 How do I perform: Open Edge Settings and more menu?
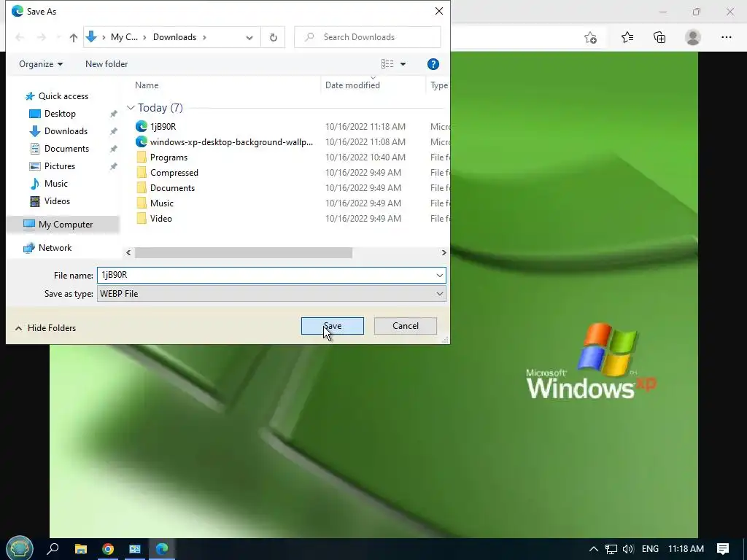(x=726, y=37)
